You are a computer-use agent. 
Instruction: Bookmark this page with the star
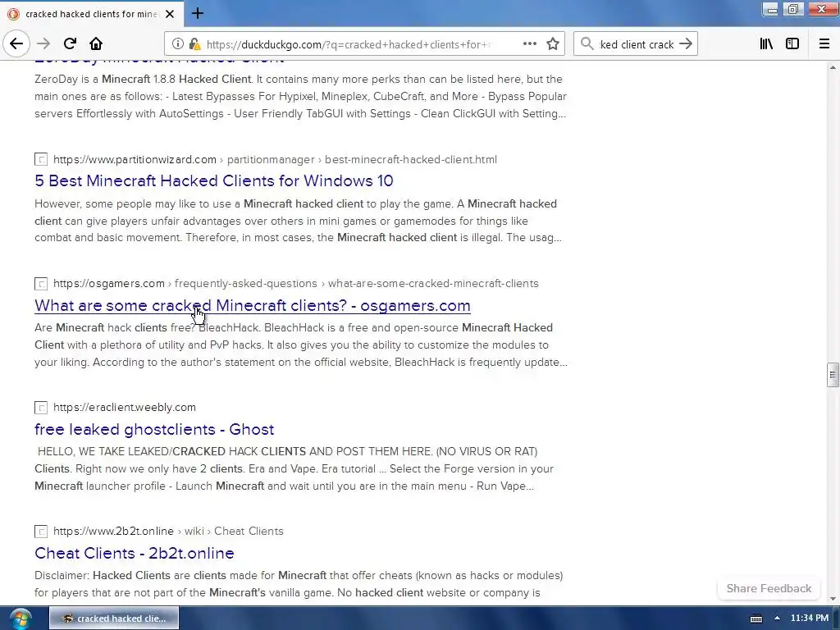[553, 44]
